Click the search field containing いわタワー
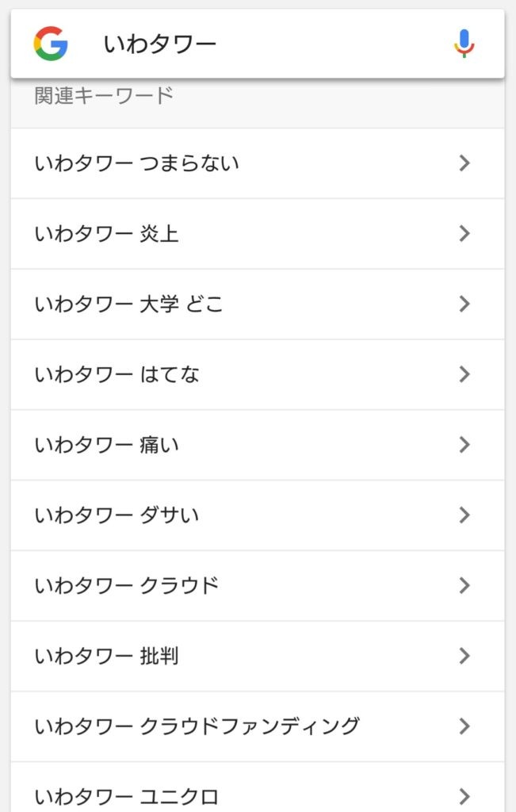This screenshot has height=812, width=516. click(258, 44)
